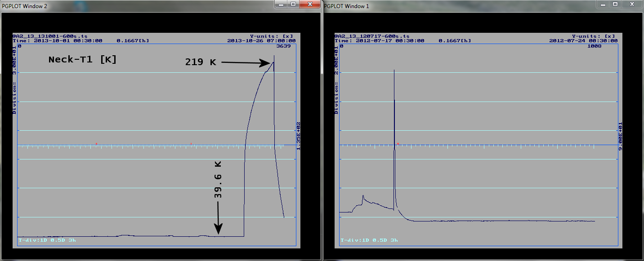644x261 pixels.
Task: Maximize PGPLOT Window 2
Action: [293, 4]
